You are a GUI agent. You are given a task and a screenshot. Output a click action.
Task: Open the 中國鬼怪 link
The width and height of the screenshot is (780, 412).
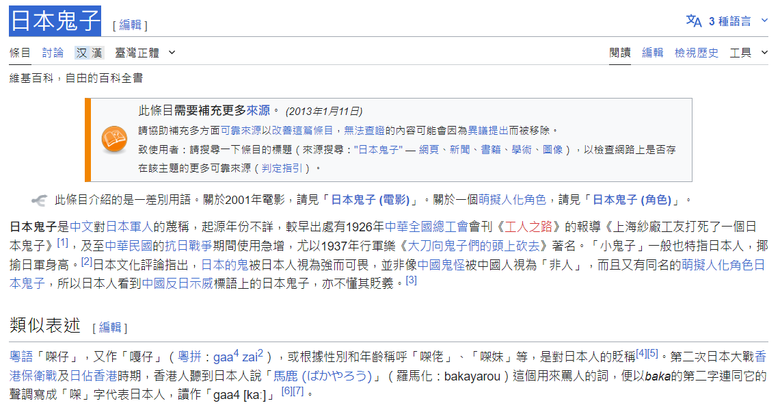tap(441, 265)
